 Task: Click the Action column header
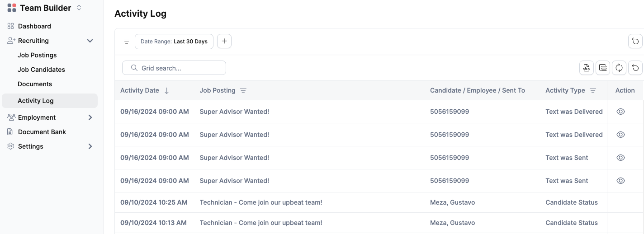pos(625,90)
